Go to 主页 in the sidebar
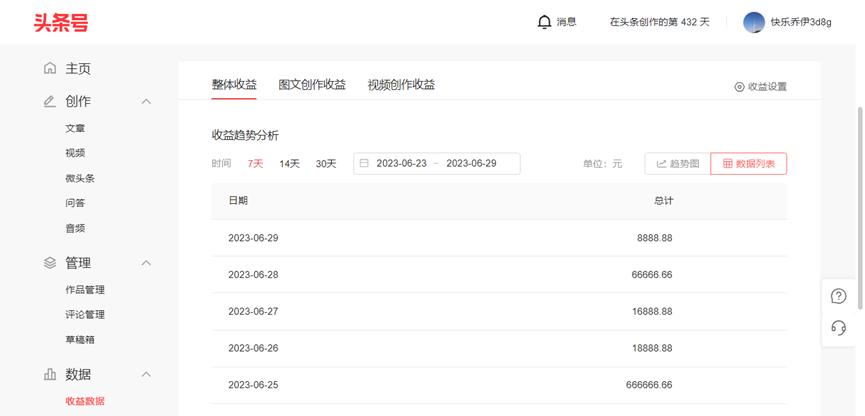 coord(78,68)
